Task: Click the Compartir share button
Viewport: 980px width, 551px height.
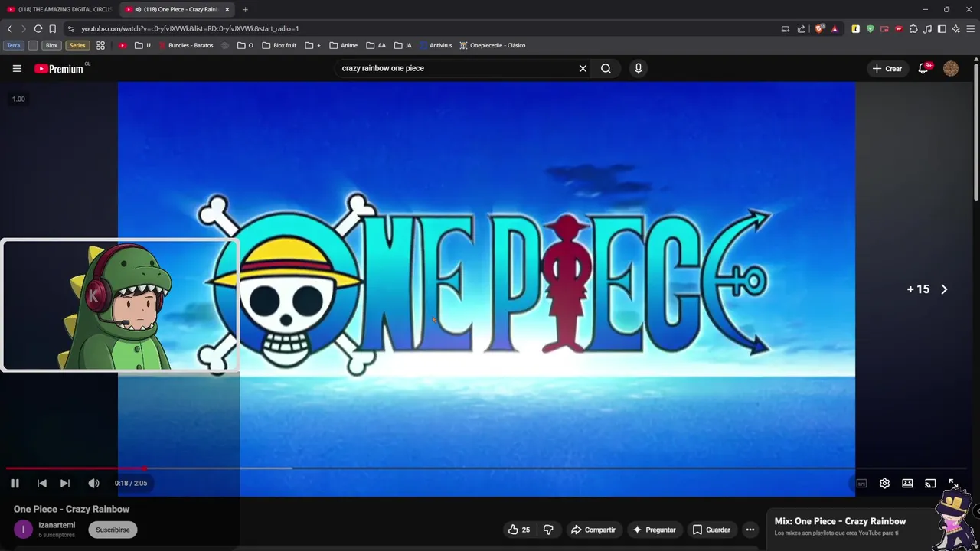Action: (593, 530)
